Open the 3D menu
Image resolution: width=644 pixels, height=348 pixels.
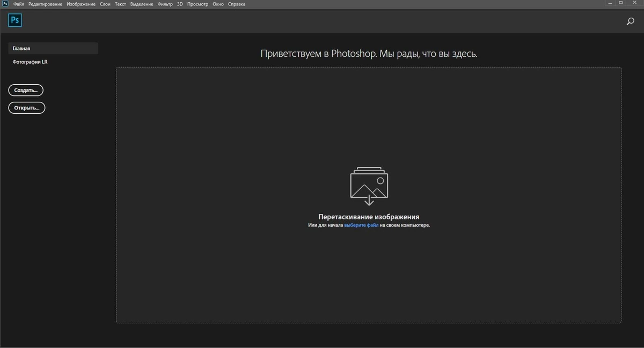point(180,4)
